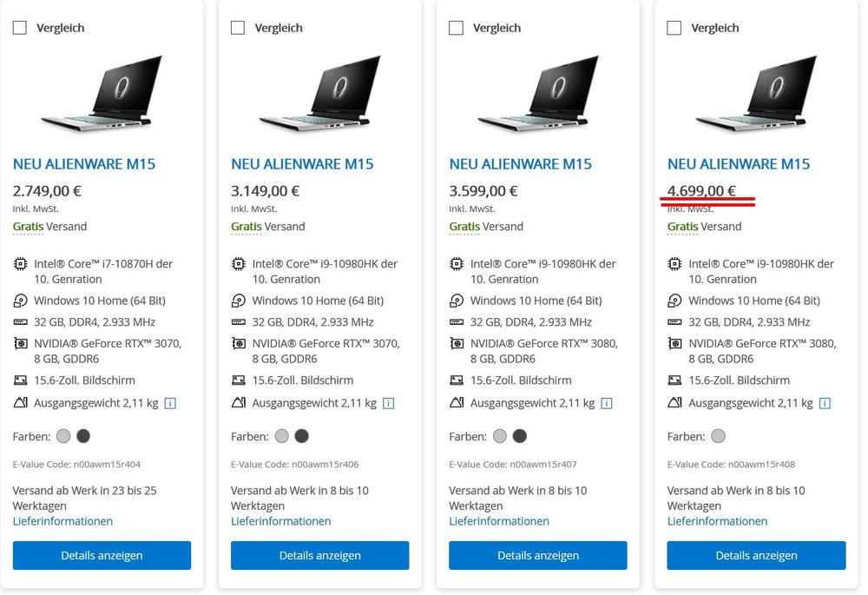This screenshot has width=868, height=595.
Task: Open Lieferinformationen link for 3.599,00 € laptop
Action: click(499, 521)
